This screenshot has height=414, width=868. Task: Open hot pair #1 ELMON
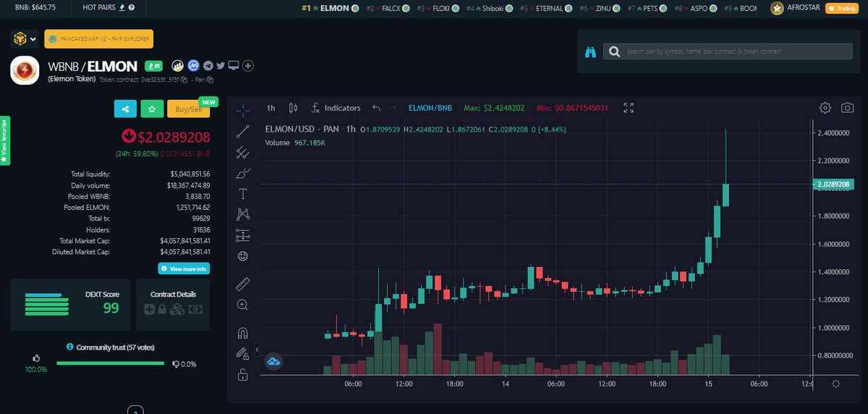click(x=330, y=9)
